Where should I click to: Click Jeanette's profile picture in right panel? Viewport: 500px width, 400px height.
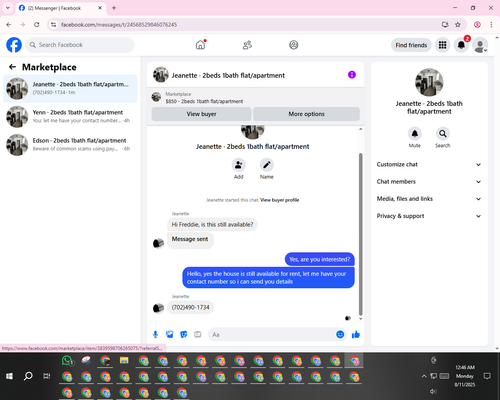(429, 82)
